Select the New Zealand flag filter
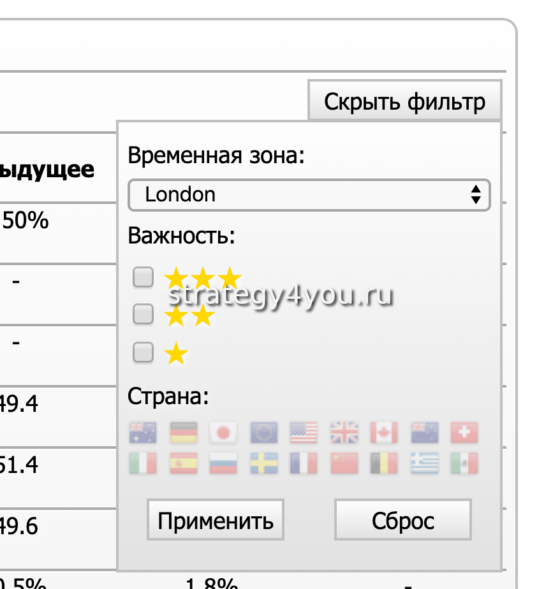560x589 pixels. coord(424,432)
